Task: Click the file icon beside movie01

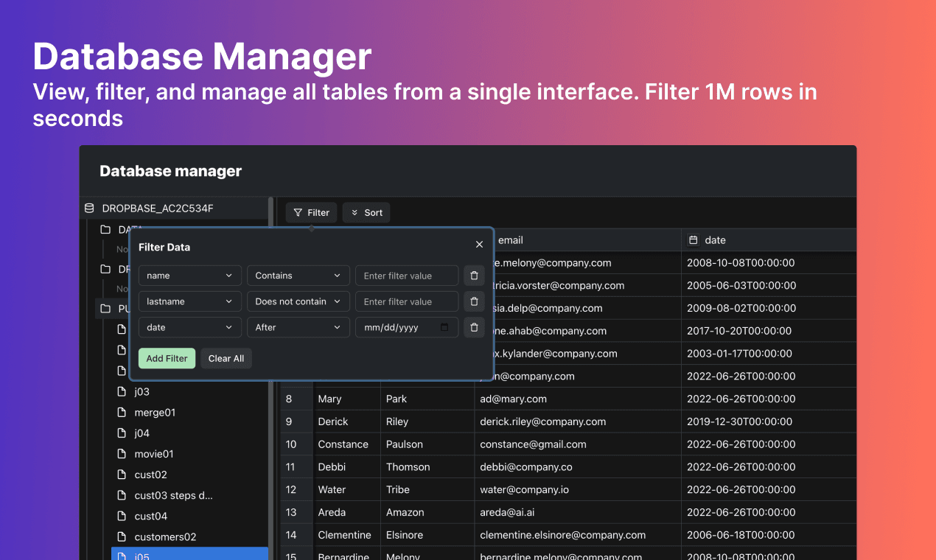Action: (x=122, y=454)
